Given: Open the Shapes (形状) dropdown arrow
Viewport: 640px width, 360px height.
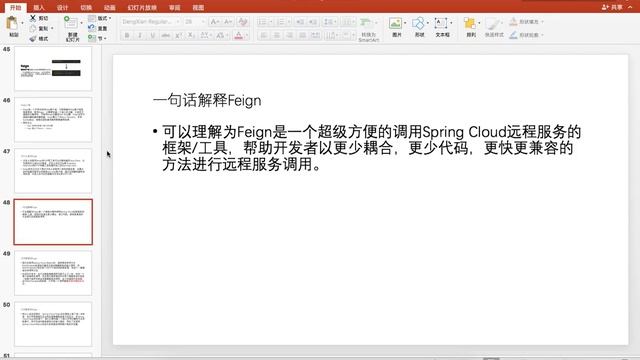Looking at the screenshot, I should [428, 23].
